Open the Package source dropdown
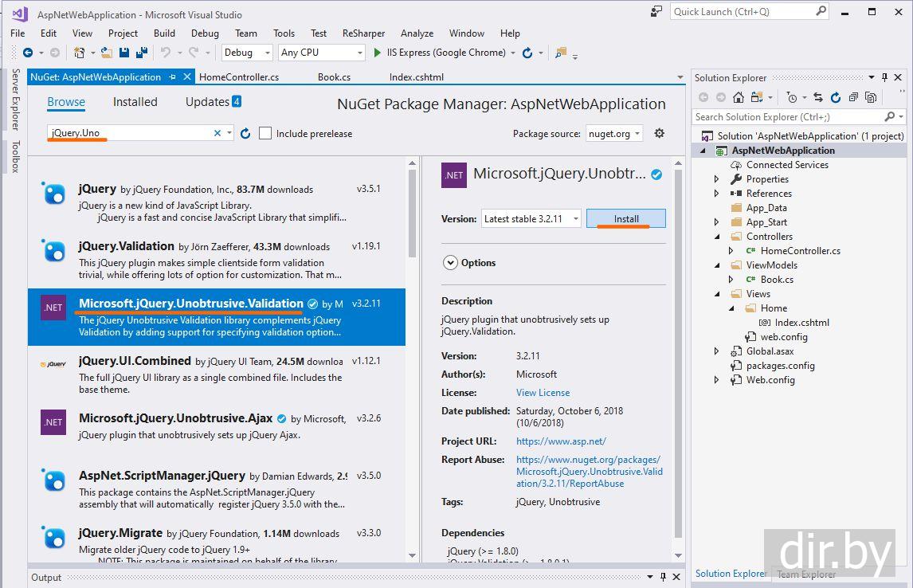 click(x=614, y=134)
